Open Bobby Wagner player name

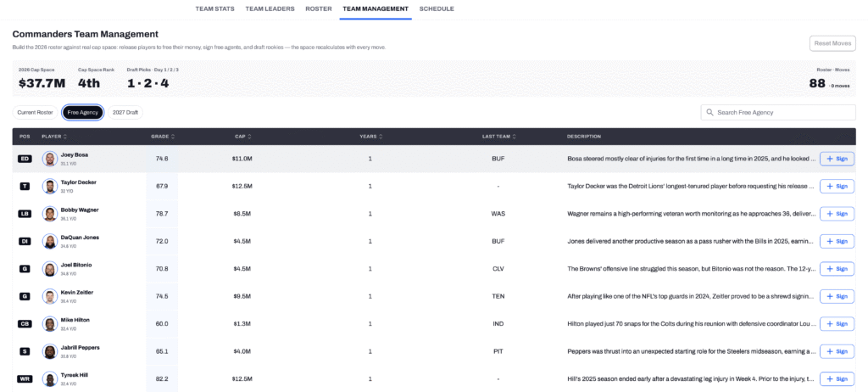[x=80, y=210]
